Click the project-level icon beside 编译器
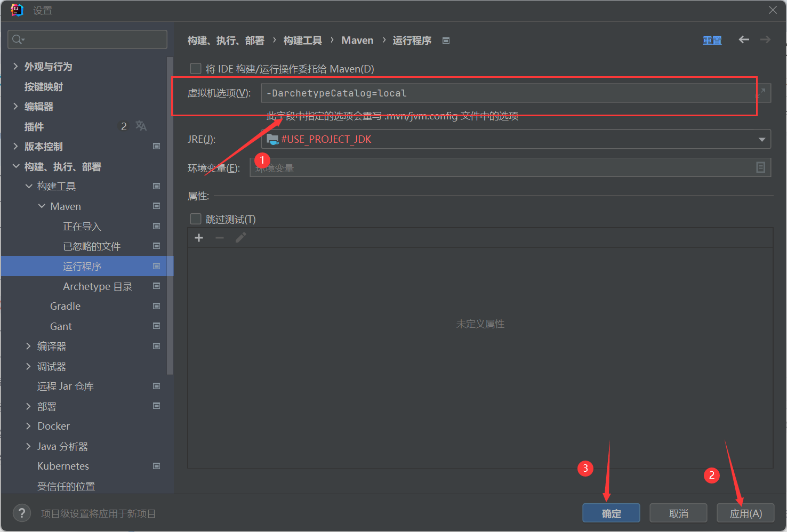This screenshot has width=787, height=532. (157, 346)
